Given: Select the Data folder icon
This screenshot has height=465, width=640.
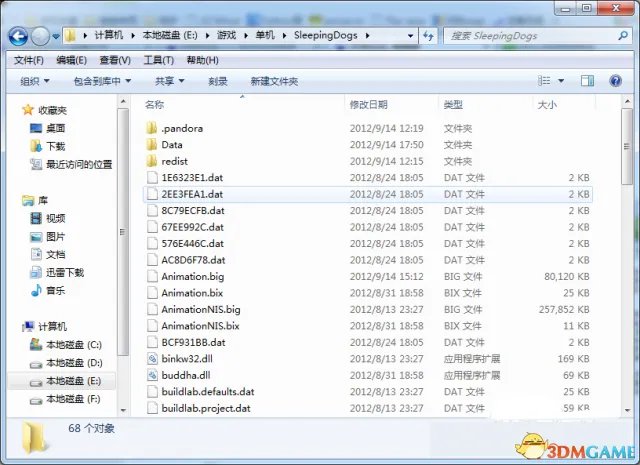Looking at the screenshot, I should tap(152, 145).
